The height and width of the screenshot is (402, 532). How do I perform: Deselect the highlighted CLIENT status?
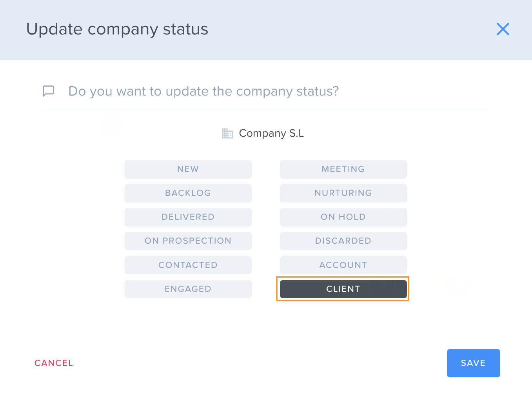(343, 289)
